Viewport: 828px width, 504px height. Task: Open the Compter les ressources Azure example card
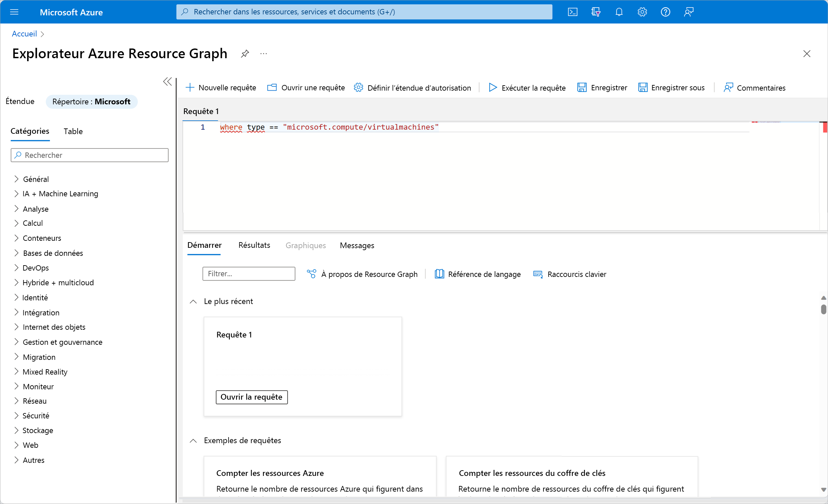[320, 477]
